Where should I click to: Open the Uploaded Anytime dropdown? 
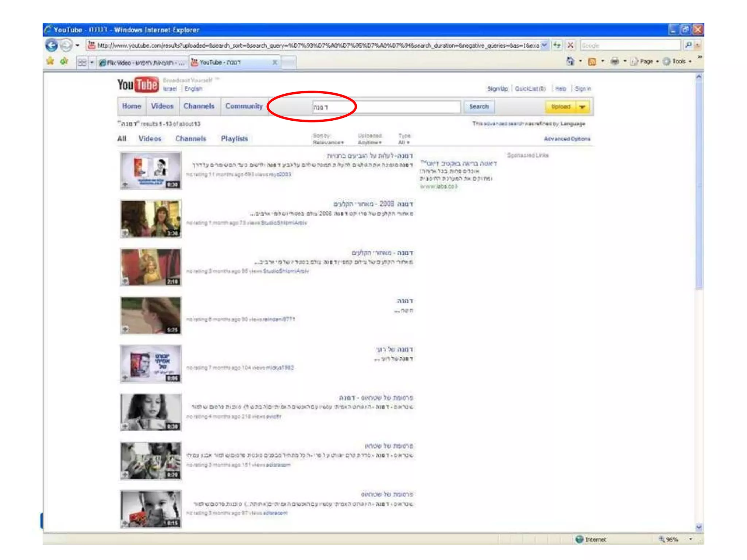coord(369,143)
